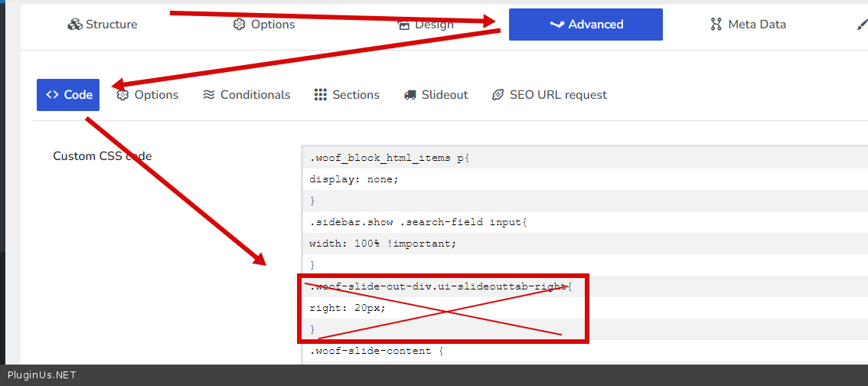The image size is (868, 386).
Task: Click the truck icon beside Slideout
Action: (410, 95)
